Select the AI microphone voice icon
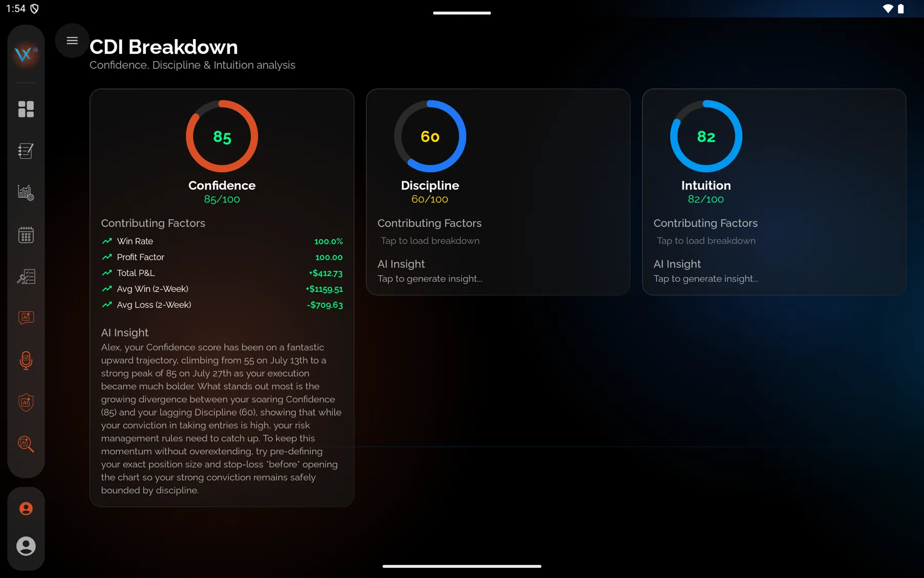 point(26,360)
